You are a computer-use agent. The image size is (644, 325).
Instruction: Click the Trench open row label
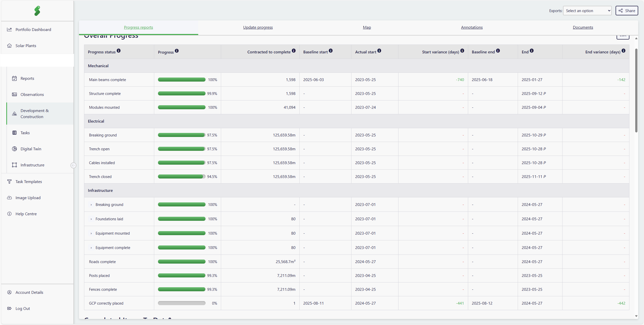tap(99, 149)
